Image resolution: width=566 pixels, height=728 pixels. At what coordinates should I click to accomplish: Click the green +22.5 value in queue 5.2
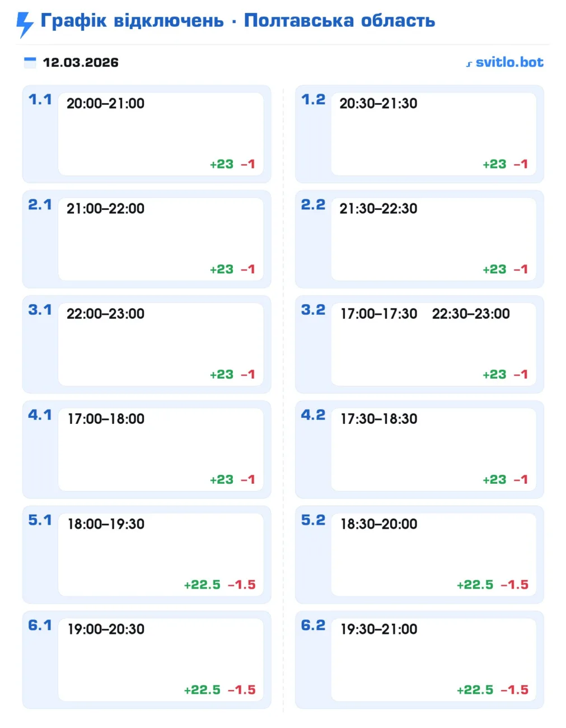tap(475, 585)
